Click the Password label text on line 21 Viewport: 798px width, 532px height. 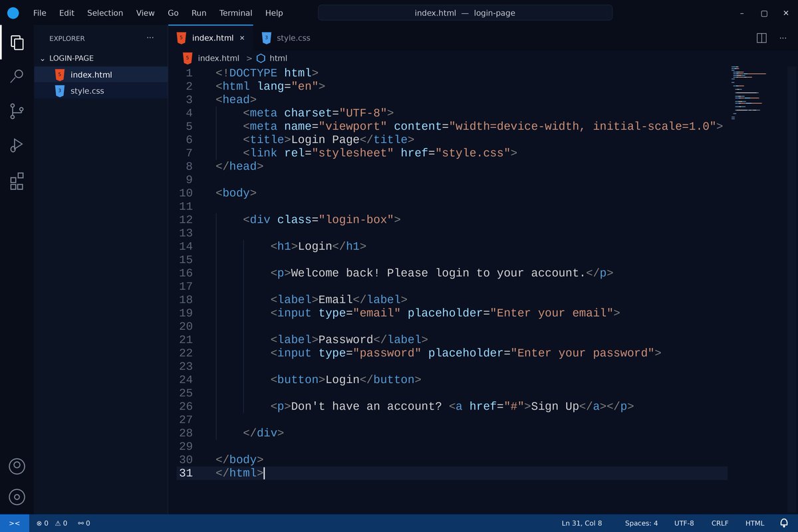coord(346,340)
